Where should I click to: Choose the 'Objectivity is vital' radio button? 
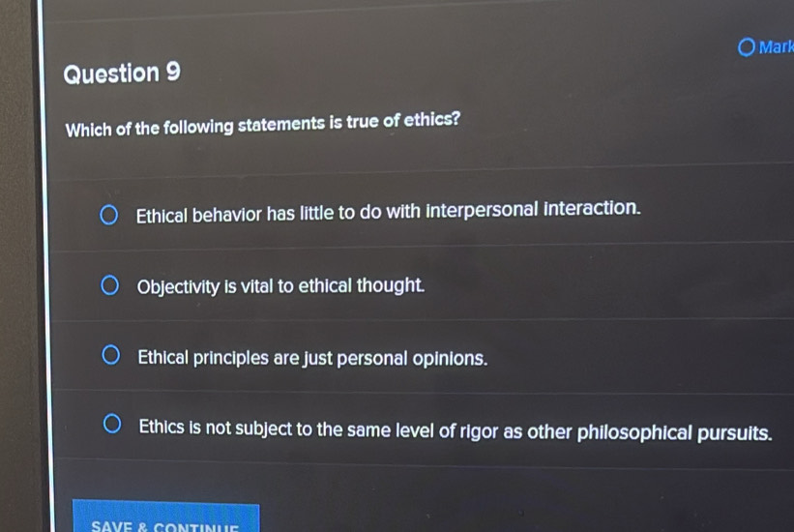111,286
